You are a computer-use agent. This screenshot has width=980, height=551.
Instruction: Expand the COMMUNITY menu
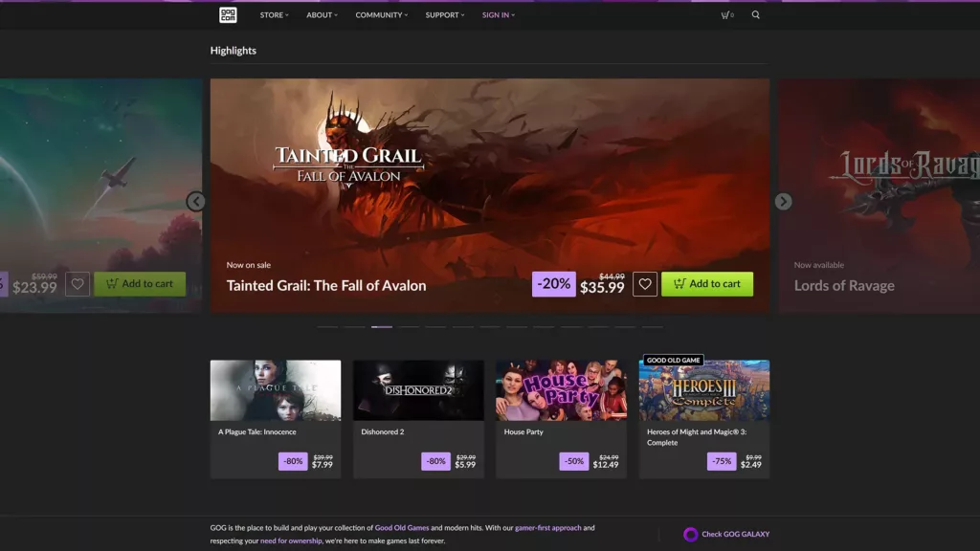pos(381,14)
